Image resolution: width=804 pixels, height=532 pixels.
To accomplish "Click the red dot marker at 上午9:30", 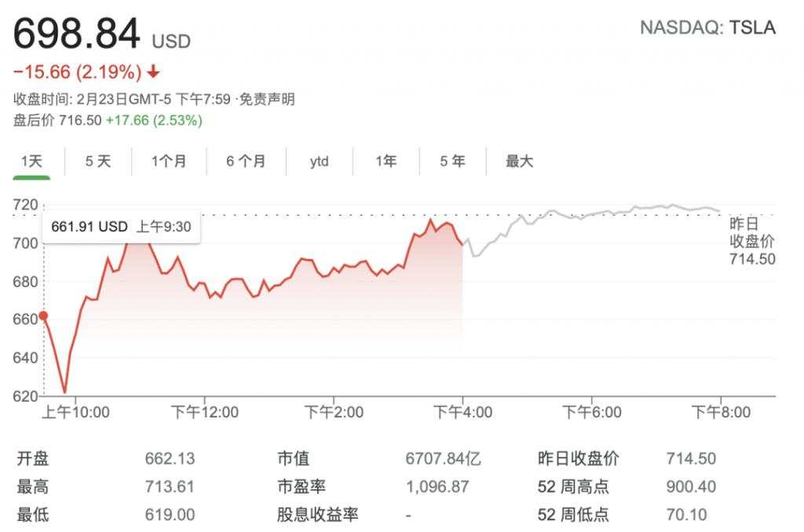I will pyautogui.click(x=44, y=315).
